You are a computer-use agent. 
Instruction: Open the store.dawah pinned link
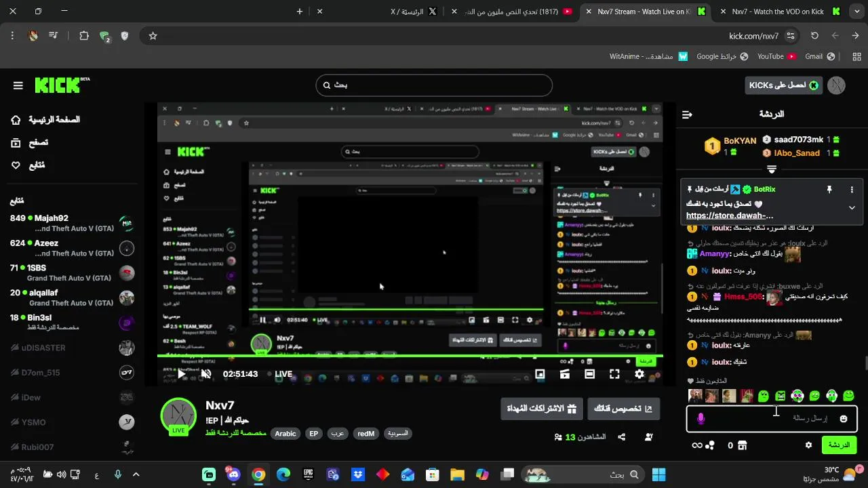point(730,216)
